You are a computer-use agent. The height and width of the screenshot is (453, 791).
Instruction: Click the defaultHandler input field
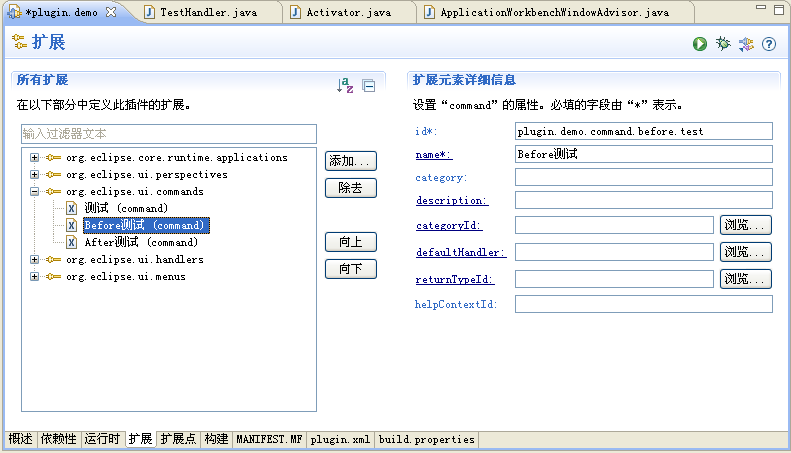pyautogui.click(x=614, y=252)
